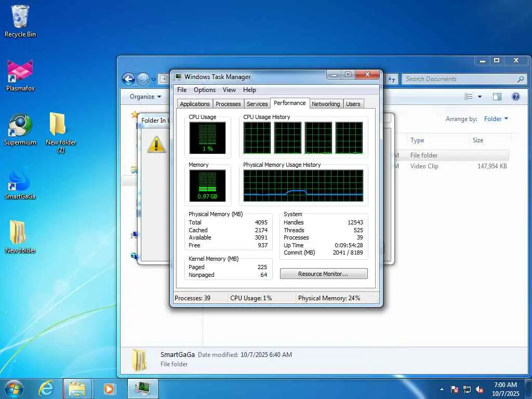The image size is (532, 399).
Task: Click the Task Manager title bar icon
Action: (x=178, y=77)
